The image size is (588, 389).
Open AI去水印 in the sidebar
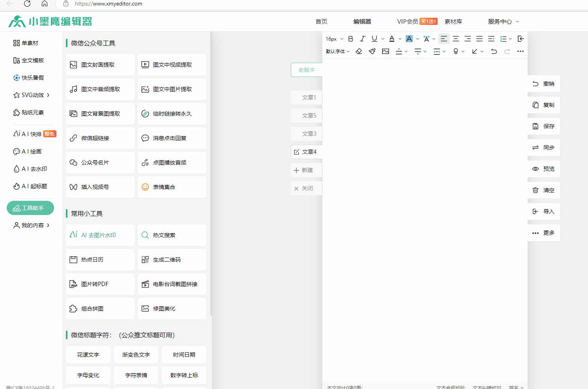pos(30,169)
